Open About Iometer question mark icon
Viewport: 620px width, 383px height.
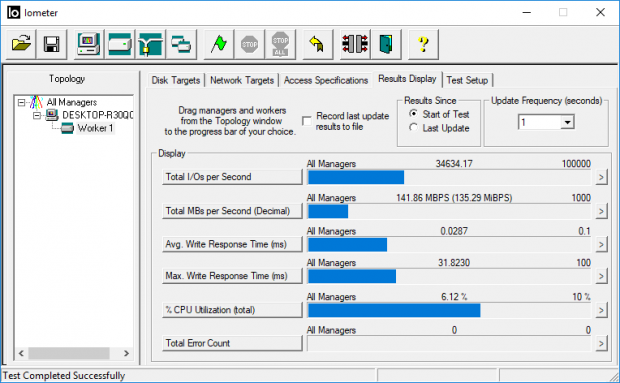click(423, 44)
